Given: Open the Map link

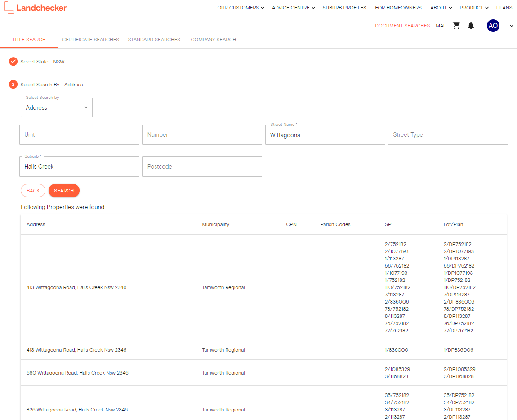Looking at the screenshot, I should (441, 25).
